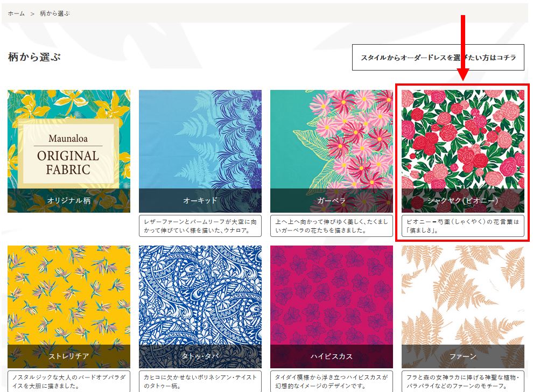Click the スタイルからオーダードレスを選びたい方はコチラ button
The image size is (533, 392).
[x=438, y=58]
